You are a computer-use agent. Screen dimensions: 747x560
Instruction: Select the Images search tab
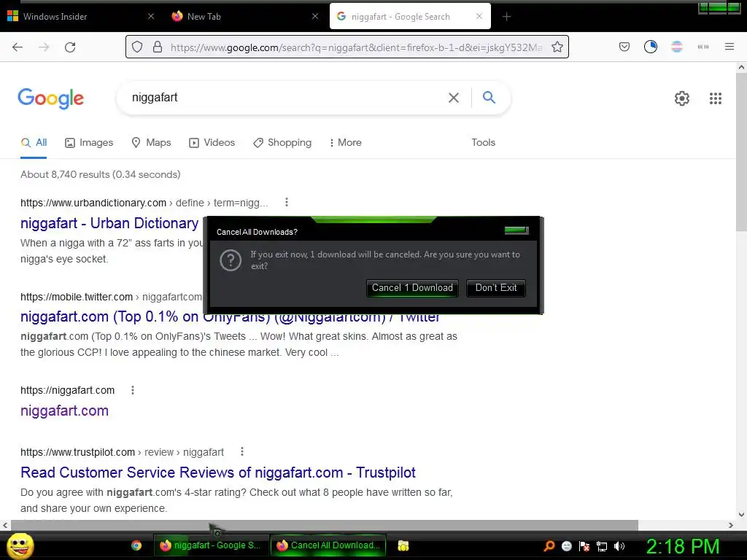[89, 142]
